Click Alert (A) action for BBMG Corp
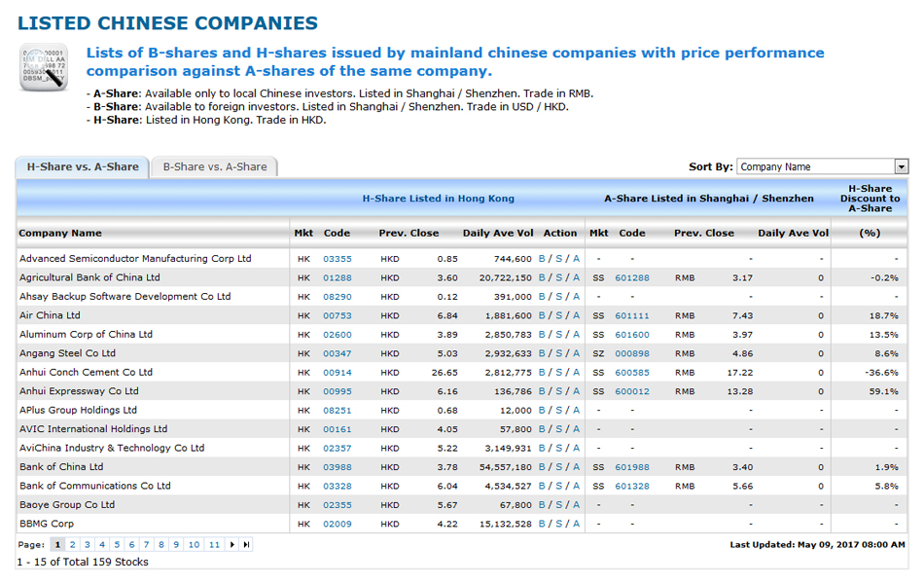Image resolution: width=924 pixels, height=584 pixels. click(x=577, y=524)
